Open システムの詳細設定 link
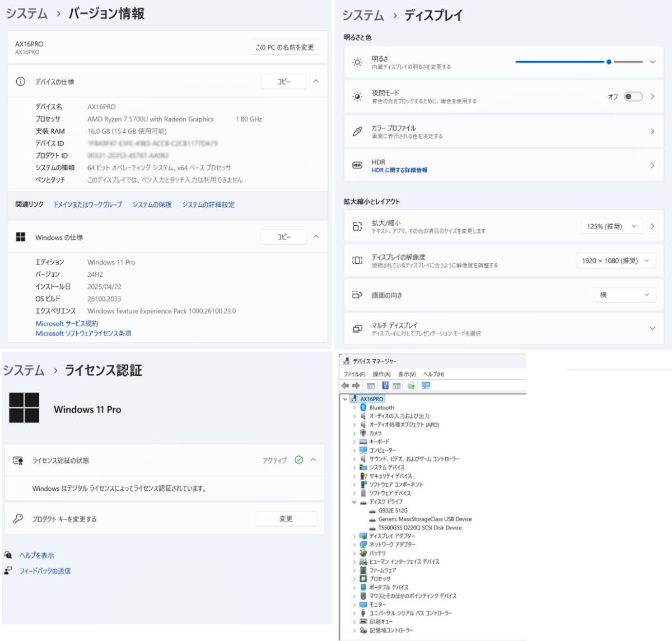Viewport: 672px width, 641px height. click(208, 205)
